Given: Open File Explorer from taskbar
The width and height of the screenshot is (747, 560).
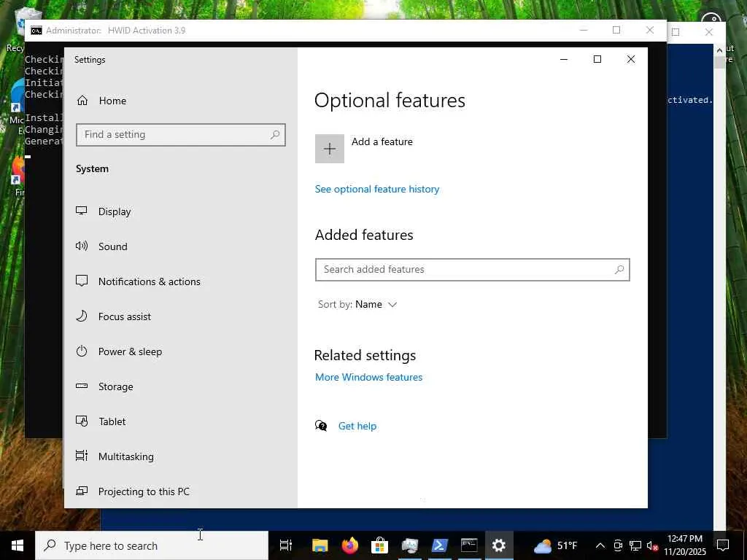Looking at the screenshot, I should (320, 545).
